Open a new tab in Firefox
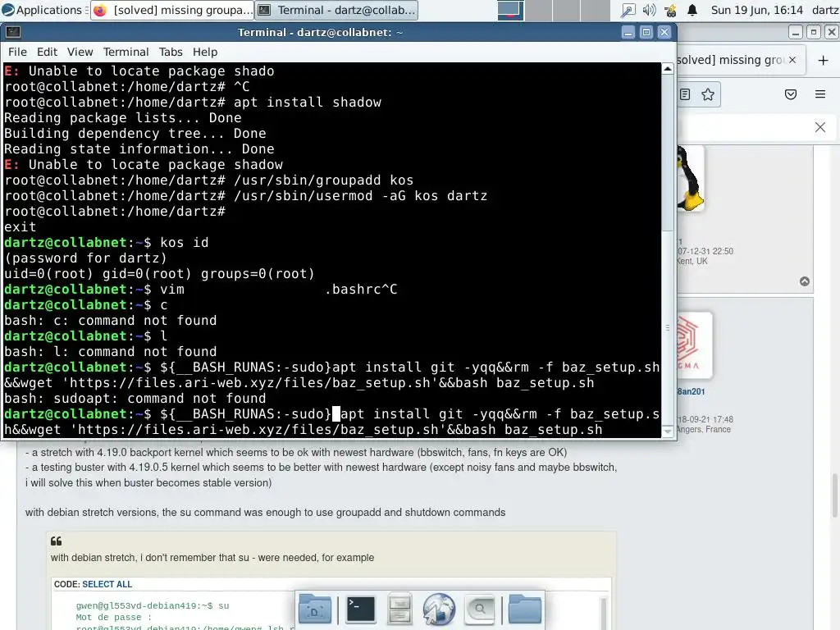The image size is (840, 630). pos(824,60)
